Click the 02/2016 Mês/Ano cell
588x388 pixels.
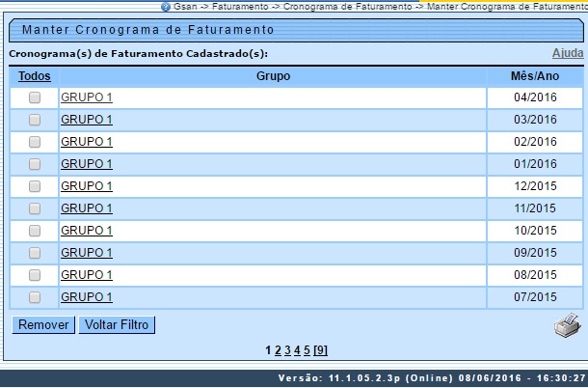(535, 142)
